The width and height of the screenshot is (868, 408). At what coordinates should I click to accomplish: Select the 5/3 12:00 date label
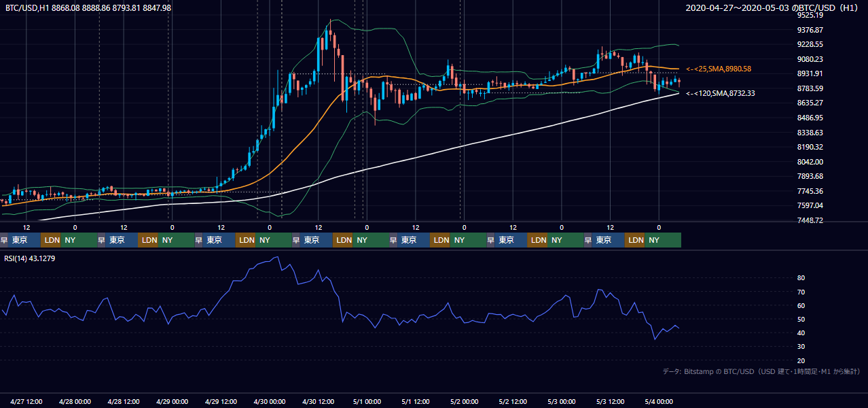pyautogui.click(x=610, y=401)
